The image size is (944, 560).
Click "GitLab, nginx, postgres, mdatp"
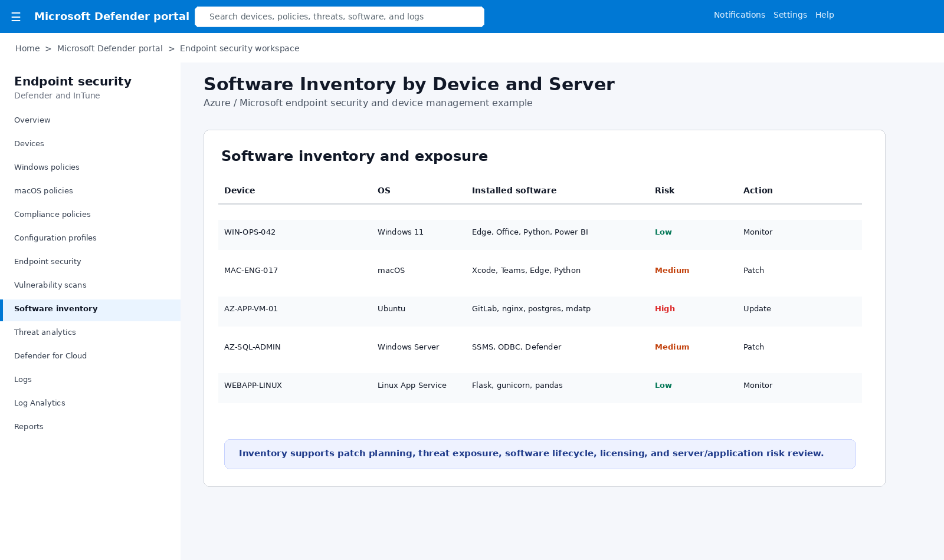click(x=531, y=309)
